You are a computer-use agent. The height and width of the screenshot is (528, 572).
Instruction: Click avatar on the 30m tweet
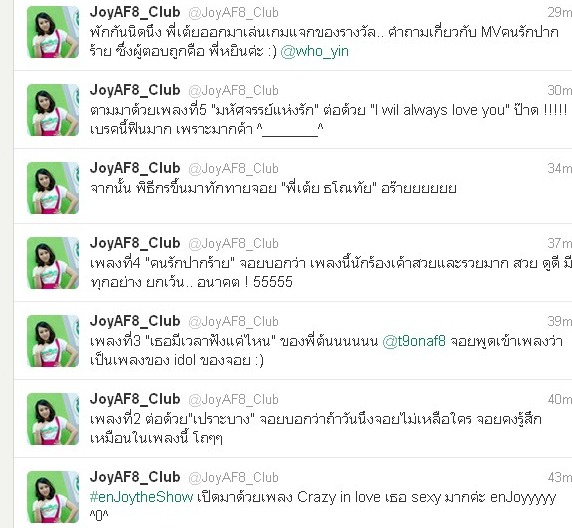point(53,110)
